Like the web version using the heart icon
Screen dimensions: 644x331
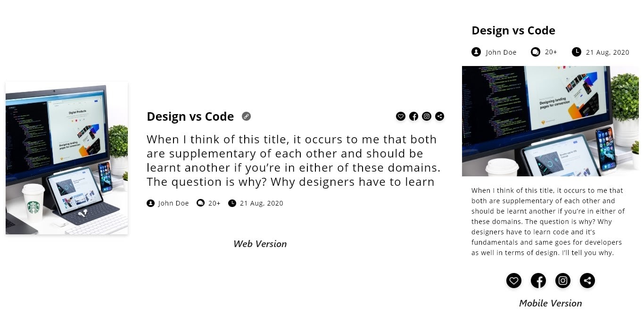(401, 116)
